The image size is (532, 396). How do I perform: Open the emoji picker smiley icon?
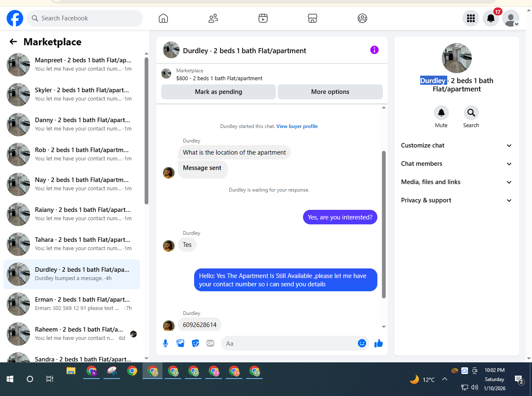[362, 343]
